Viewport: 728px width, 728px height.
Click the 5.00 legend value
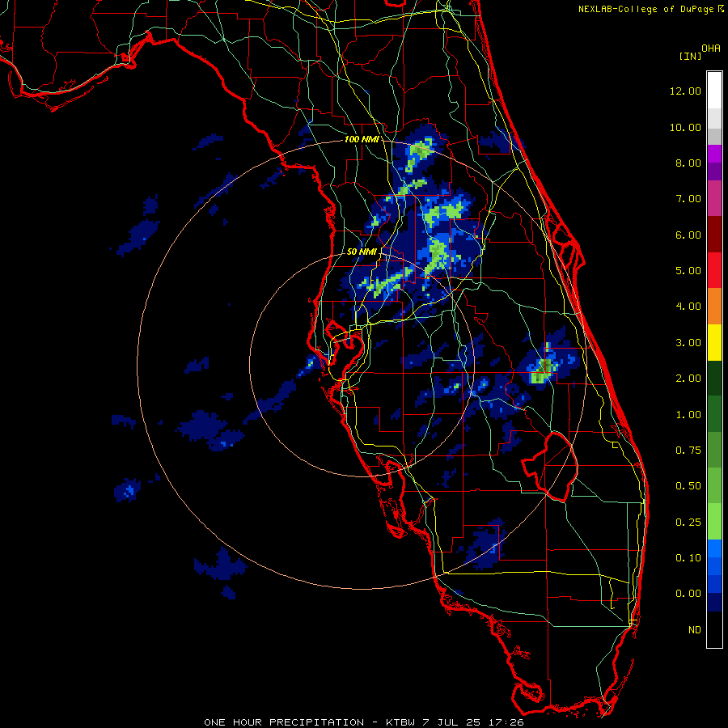coord(688,271)
